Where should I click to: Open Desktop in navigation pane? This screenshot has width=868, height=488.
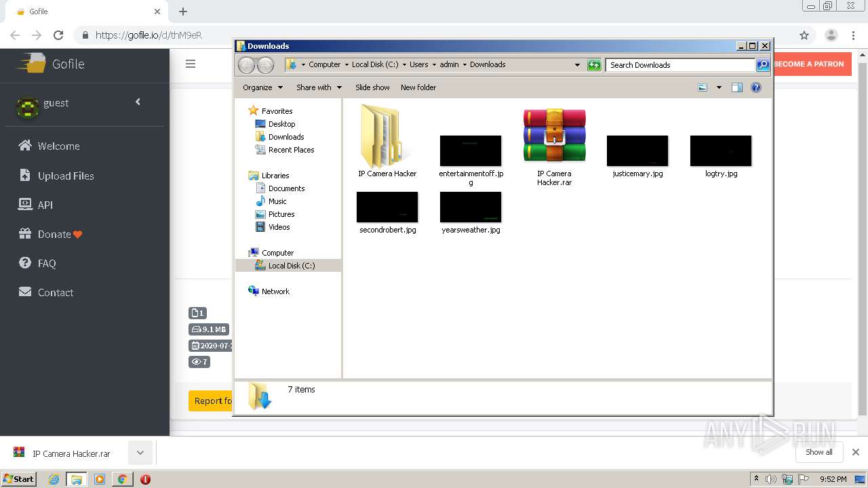click(281, 124)
